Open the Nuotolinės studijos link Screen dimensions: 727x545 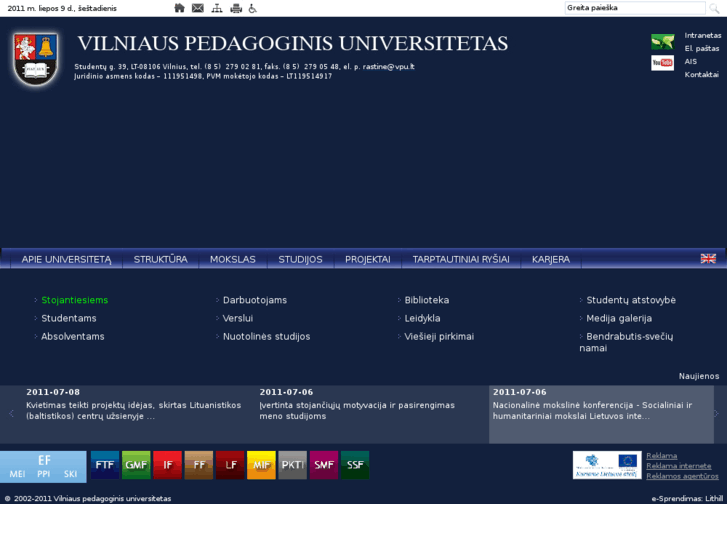pos(267,336)
